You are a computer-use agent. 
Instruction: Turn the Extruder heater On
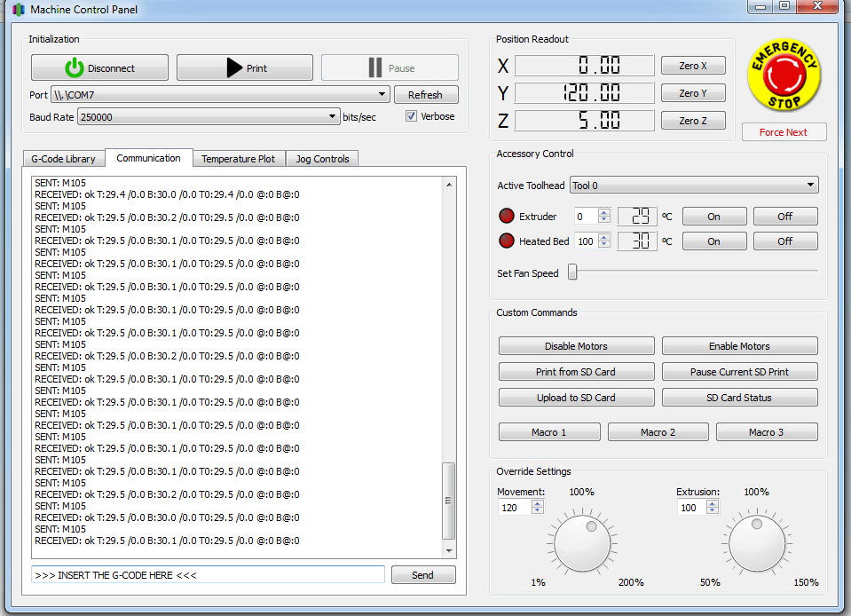tap(713, 217)
